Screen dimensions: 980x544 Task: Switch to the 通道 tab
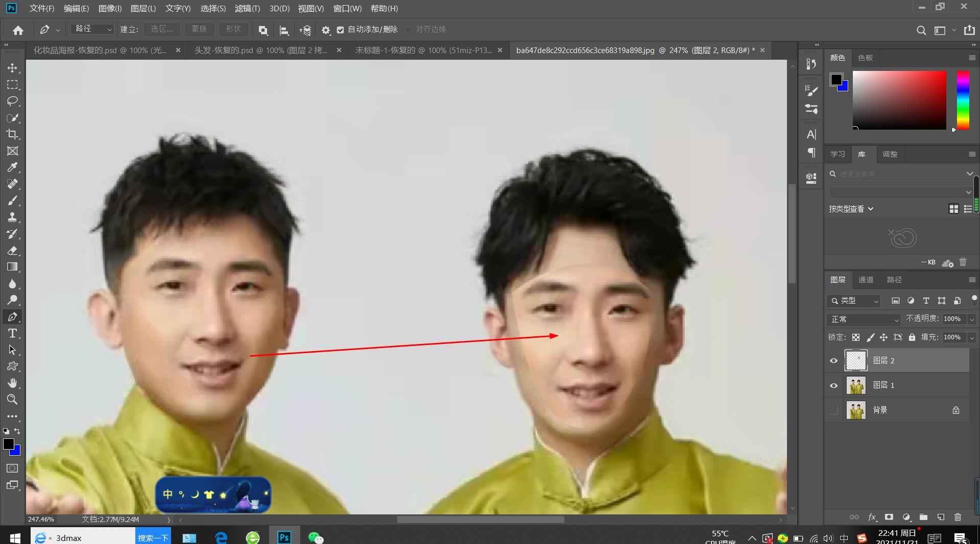pyautogui.click(x=866, y=280)
